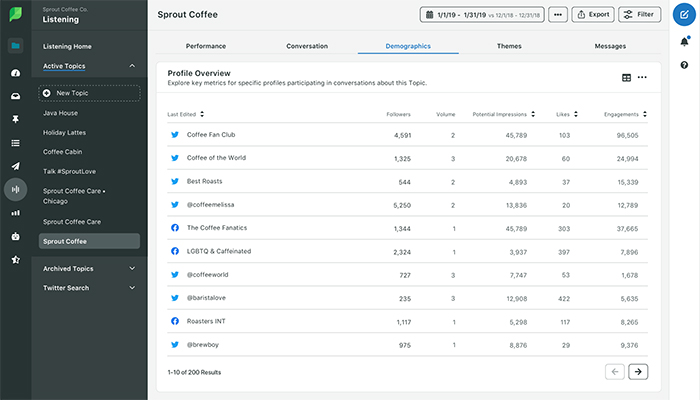Screen dimensions: 700x400
Task: Click the Twitter Search label
Action: click(66, 288)
